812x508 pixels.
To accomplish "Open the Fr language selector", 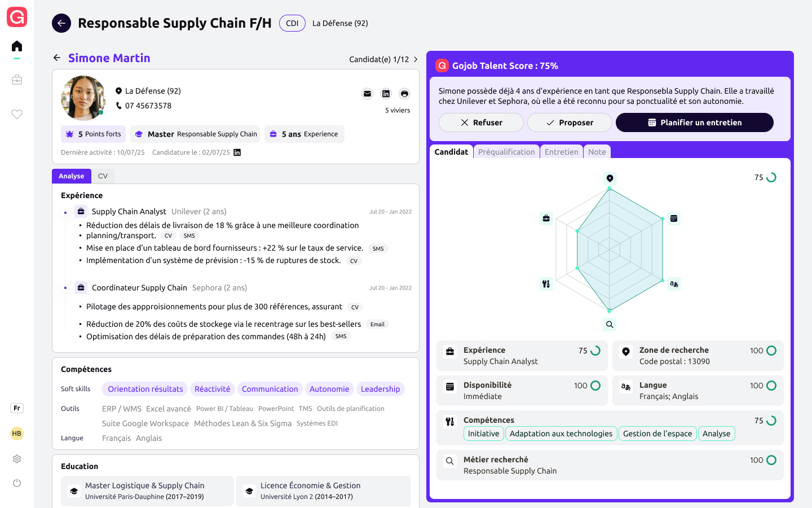I will 17,408.
